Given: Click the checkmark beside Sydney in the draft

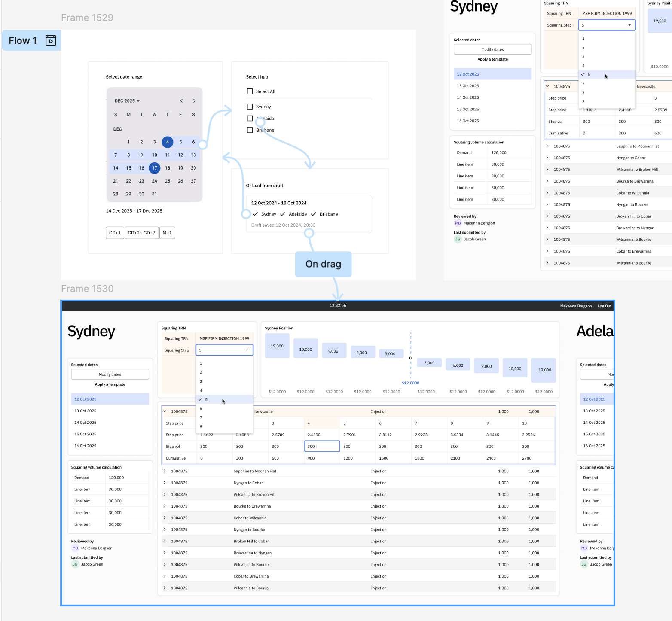Looking at the screenshot, I should 255,214.
